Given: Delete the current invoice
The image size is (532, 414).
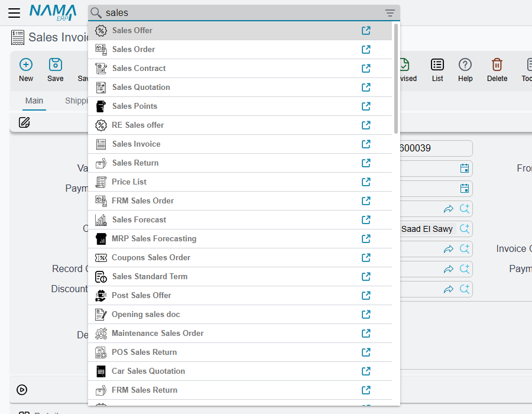Looking at the screenshot, I should [497, 70].
